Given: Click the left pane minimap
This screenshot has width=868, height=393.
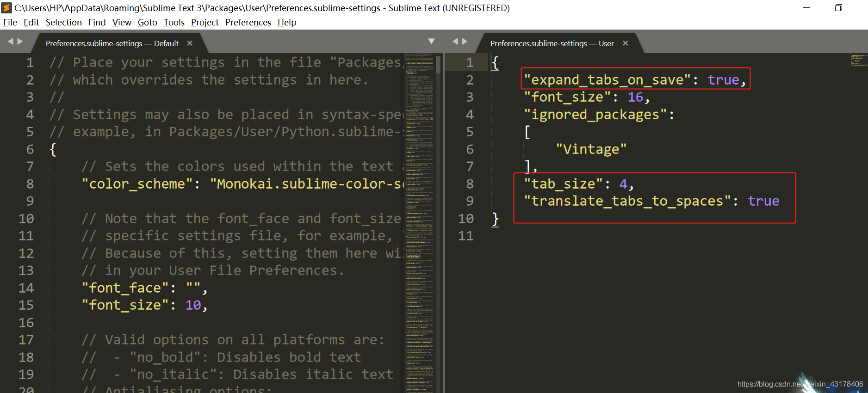Looking at the screenshot, I should [x=420, y=223].
